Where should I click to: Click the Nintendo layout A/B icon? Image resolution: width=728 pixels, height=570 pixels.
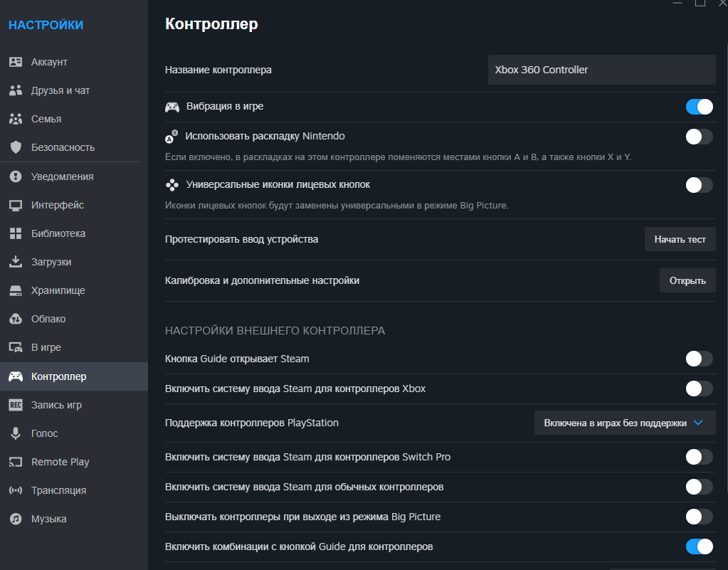[x=172, y=137]
